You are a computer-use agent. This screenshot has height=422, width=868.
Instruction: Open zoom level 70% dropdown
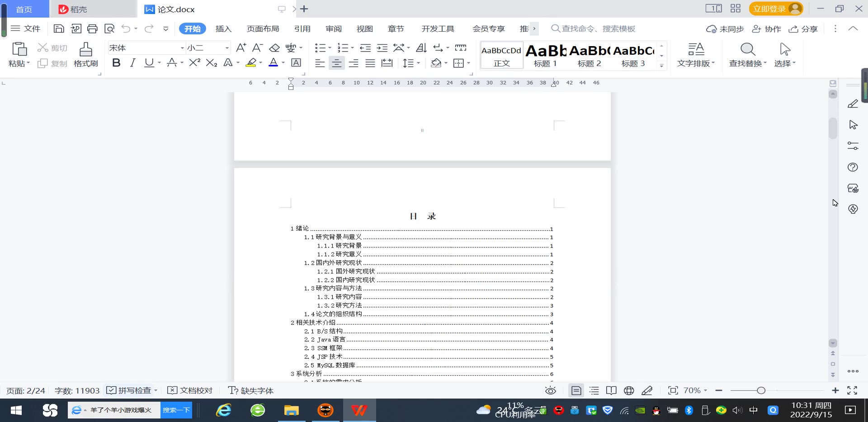[x=695, y=390]
